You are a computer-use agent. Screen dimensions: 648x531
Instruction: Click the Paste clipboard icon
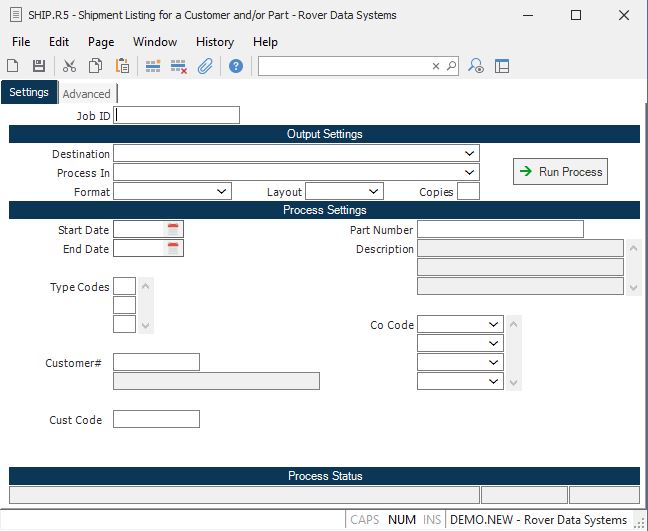tap(122, 66)
